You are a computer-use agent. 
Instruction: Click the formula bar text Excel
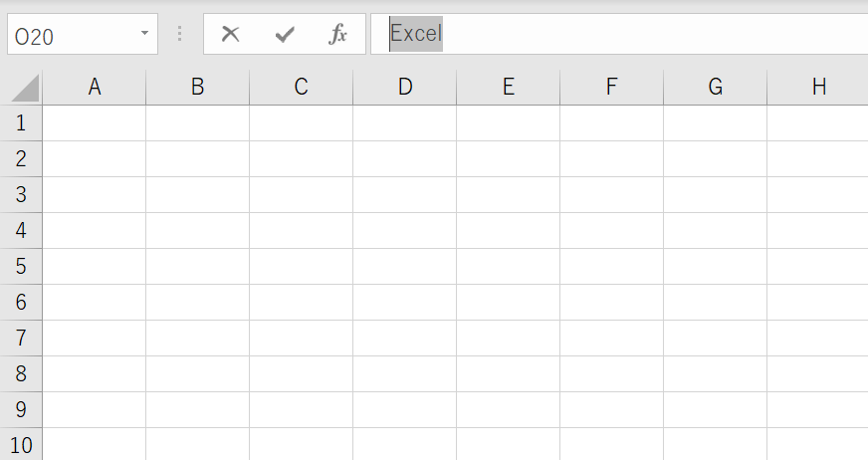point(415,34)
